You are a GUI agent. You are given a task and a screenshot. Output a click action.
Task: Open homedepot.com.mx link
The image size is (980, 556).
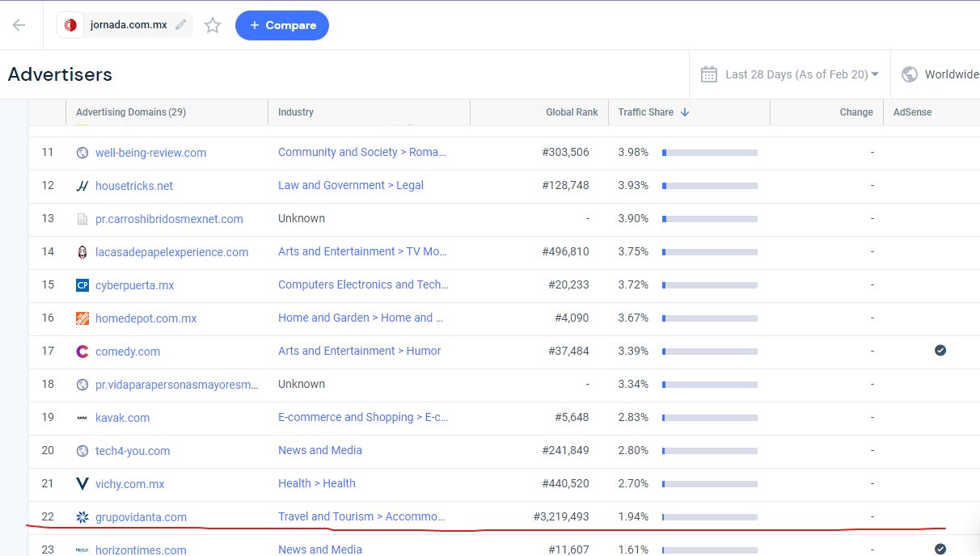[x=146, y=318]
